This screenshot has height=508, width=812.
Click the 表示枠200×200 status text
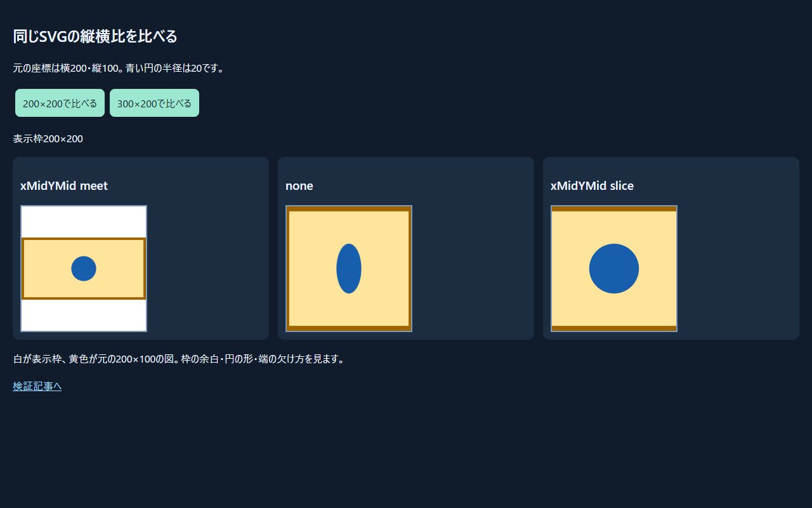[x=48, y=138]
